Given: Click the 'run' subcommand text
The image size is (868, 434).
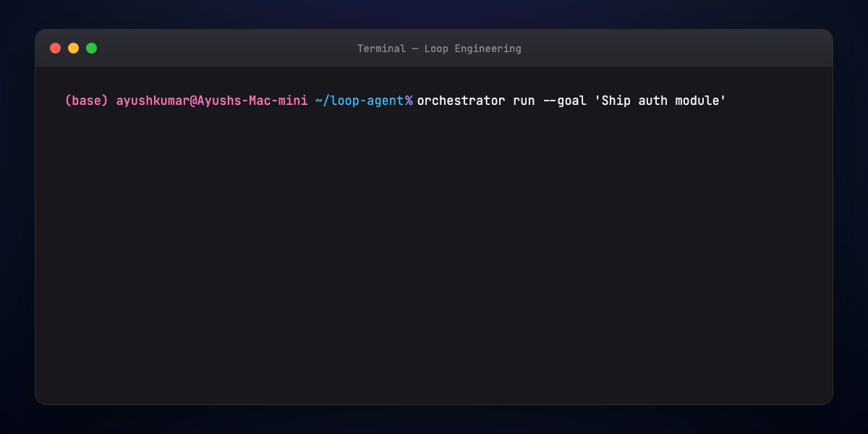Looking at the screenshot, I should coord(524,101).
